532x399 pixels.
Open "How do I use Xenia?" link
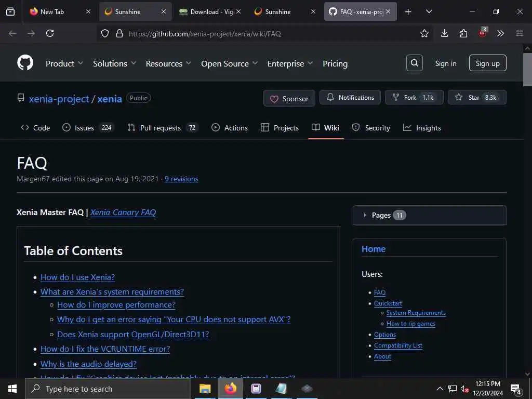click(78, 277)
